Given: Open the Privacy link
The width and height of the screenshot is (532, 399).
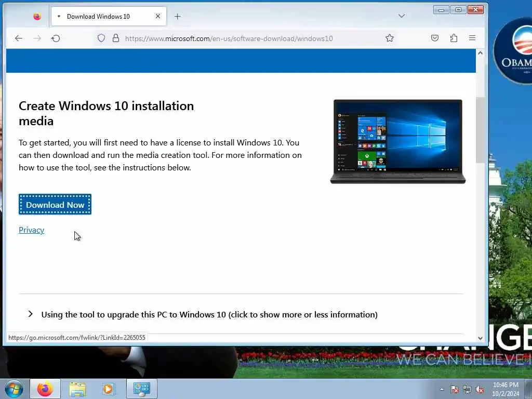Looking at the screenshot, I should [32, 230].
